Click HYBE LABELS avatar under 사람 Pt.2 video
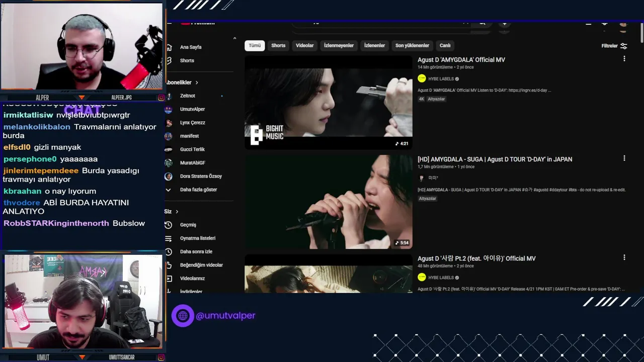644x362 pixels. (422, 277)
